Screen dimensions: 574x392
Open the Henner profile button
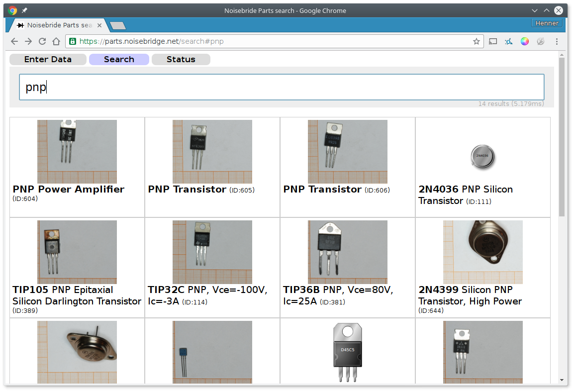(x=547, y=23)
